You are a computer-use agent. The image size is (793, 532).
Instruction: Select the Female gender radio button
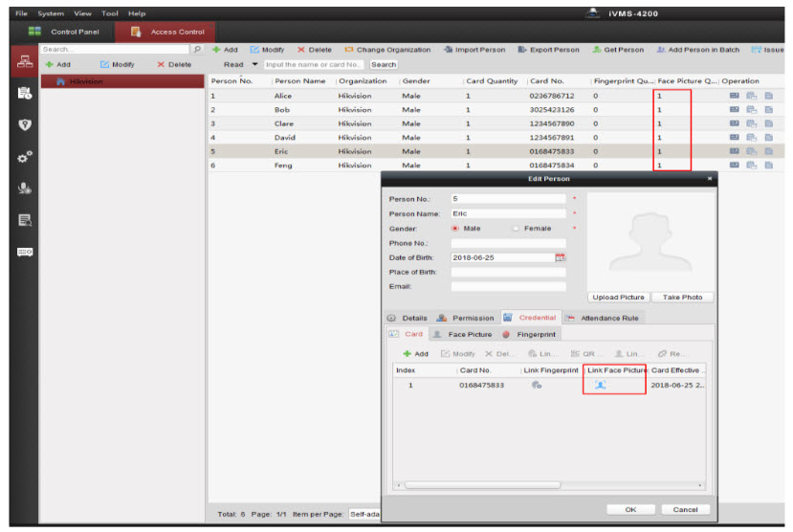tap(516, 229)
